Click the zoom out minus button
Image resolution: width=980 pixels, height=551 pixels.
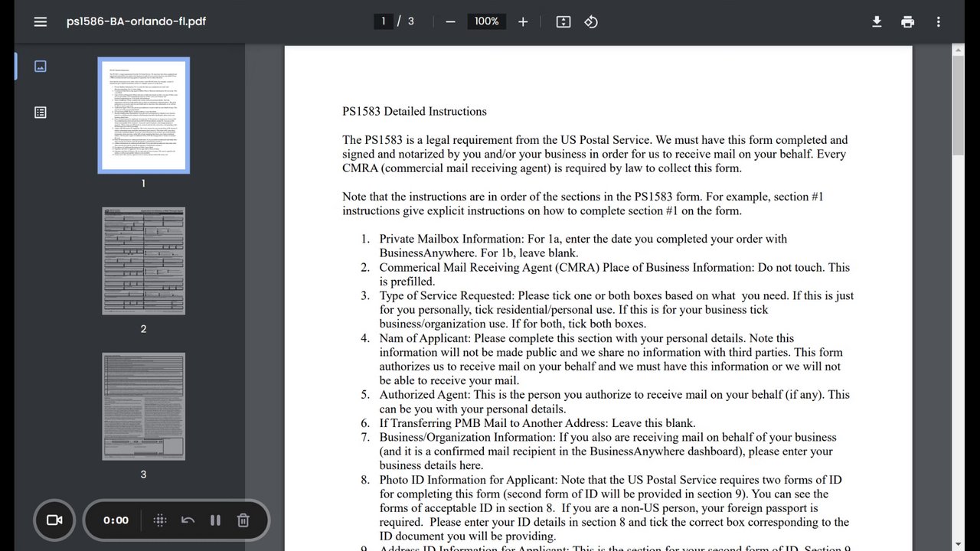[450, 21]
